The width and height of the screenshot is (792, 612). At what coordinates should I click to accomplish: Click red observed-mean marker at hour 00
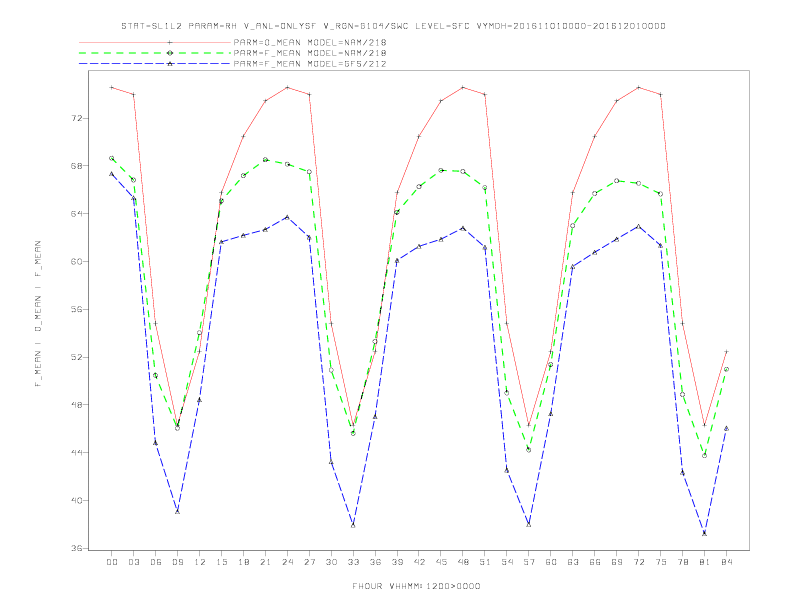[112, 87]
